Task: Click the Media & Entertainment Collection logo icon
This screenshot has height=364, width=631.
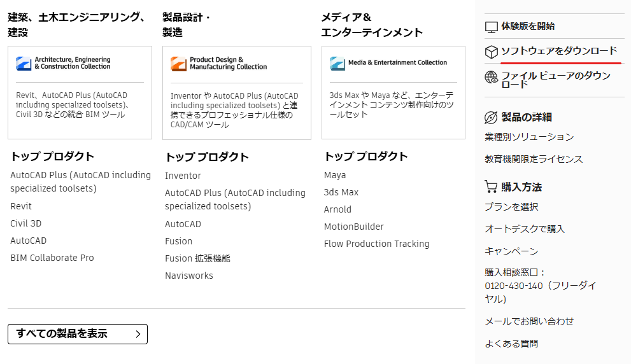Action: (x=337, y=63)
